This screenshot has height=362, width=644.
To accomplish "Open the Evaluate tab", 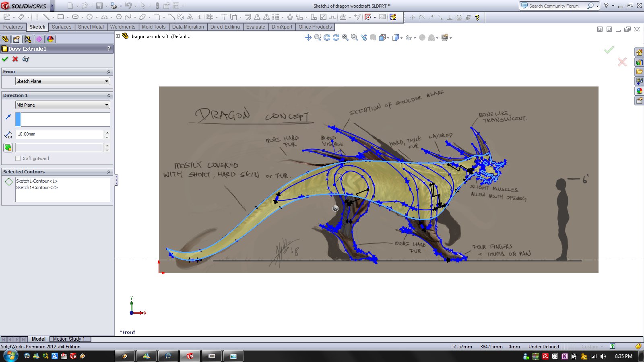I will pos(256,27).
